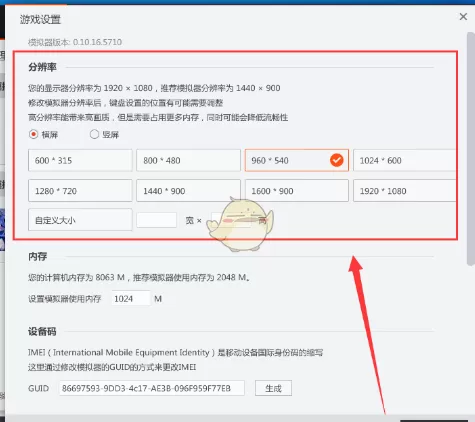Select the 自定义大小 custom size option
Screen dimensions: 475x422
(x=80, y=220)
